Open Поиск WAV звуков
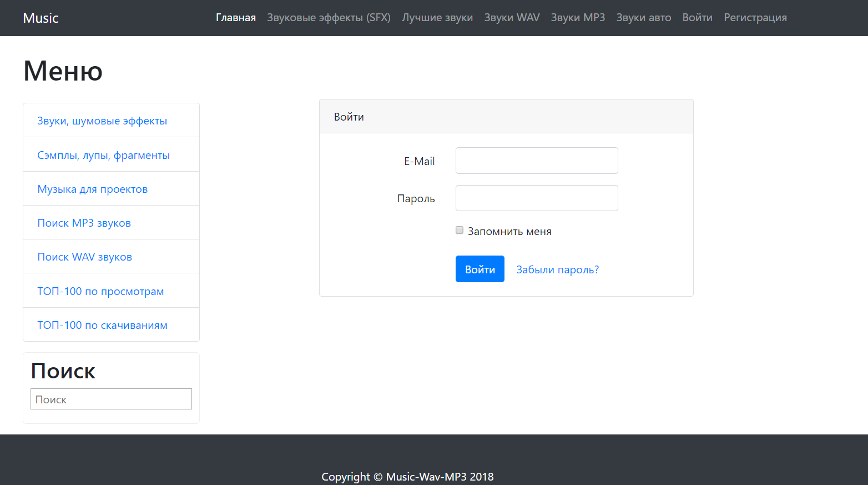The height and width of the screenshot is (485, 868). click(84, 257)
